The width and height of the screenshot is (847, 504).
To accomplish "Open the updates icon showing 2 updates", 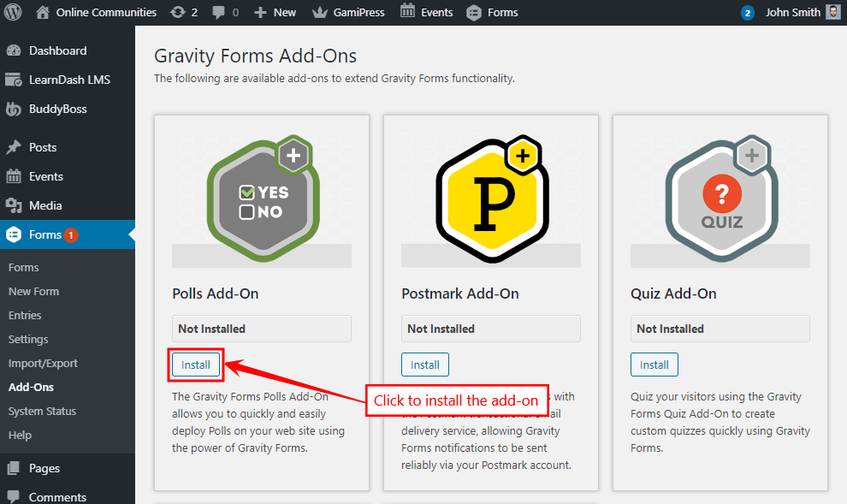I will [180, 12].
